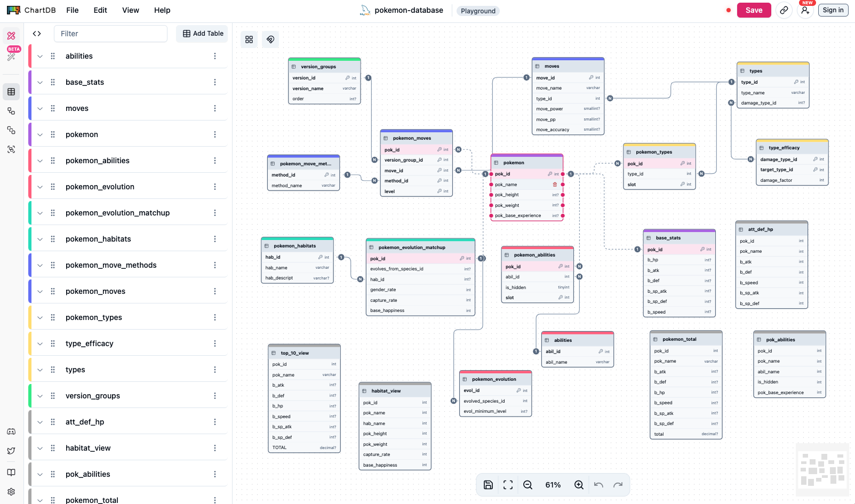The height and width of the screenshot is (504, 855).
Task: Click the zoom in icon
Action: pos(579,485)
